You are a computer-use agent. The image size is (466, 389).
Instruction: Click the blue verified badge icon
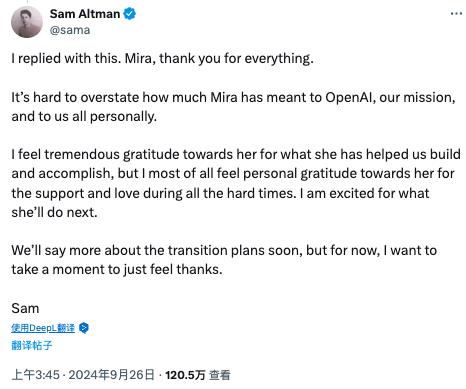tap(129, 14)
